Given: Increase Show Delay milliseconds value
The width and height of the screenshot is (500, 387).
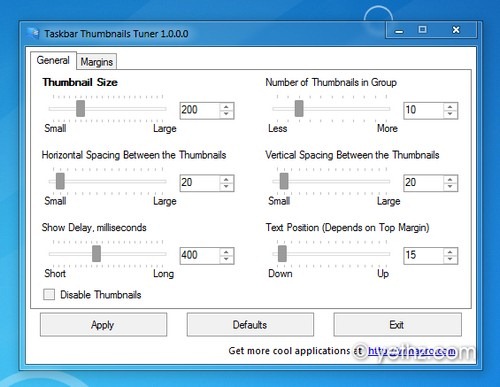Looking at the screenshot, I should click(226, 252).
